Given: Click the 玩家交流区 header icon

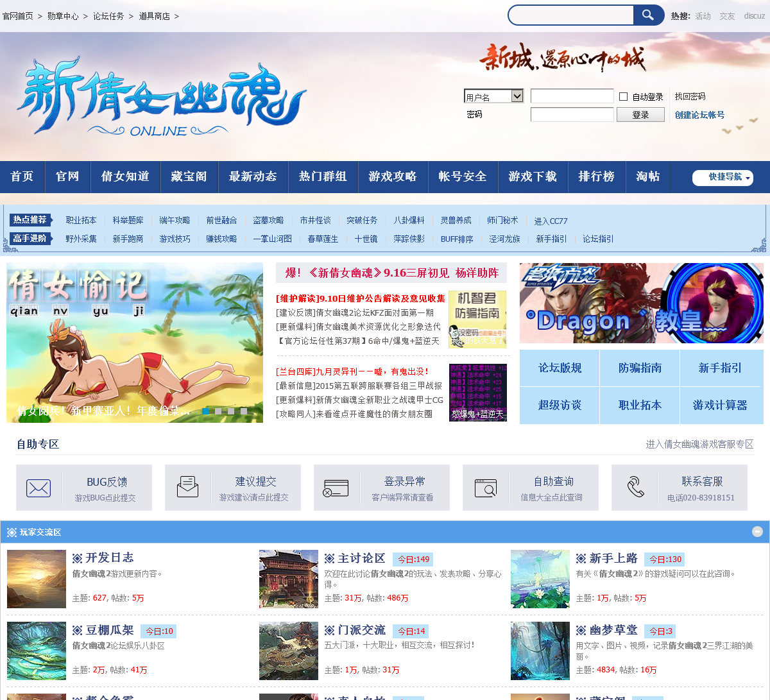Looking at the screenshot, I should (12, 532).
